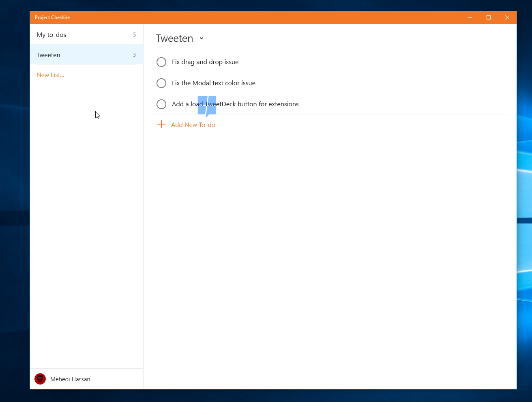Open 'Add a load TweetDeck button for extensions' text

(x=235, y=104)
